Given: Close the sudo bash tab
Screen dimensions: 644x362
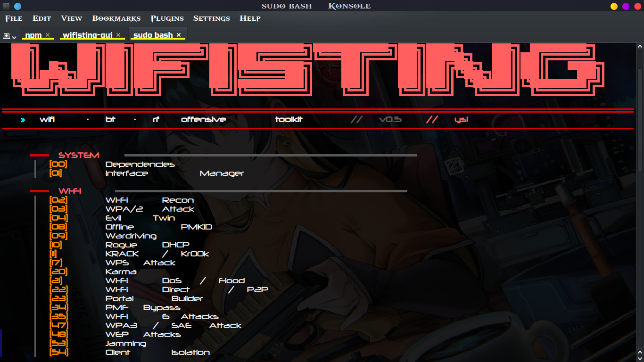Looking at the screenshot, I should point(179,35).
